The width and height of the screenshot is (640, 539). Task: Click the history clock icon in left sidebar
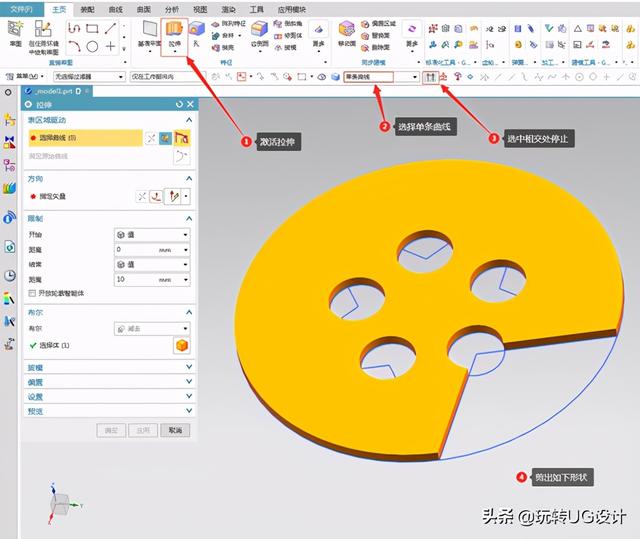tap(10, 275)
